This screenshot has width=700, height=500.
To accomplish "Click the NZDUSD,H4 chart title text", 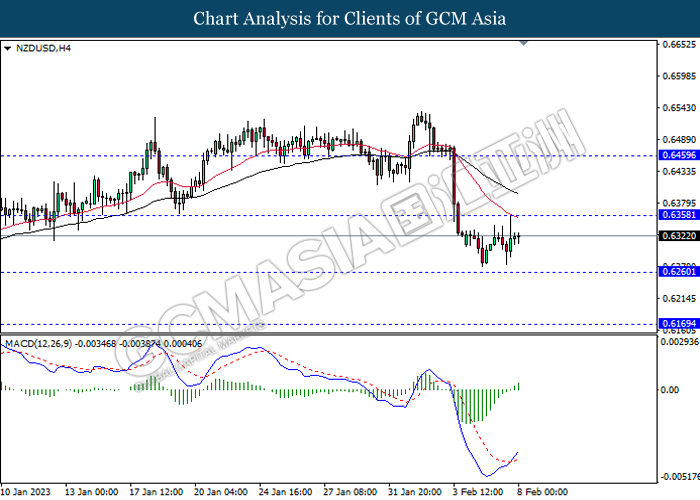I will click(x=43, y=48).
